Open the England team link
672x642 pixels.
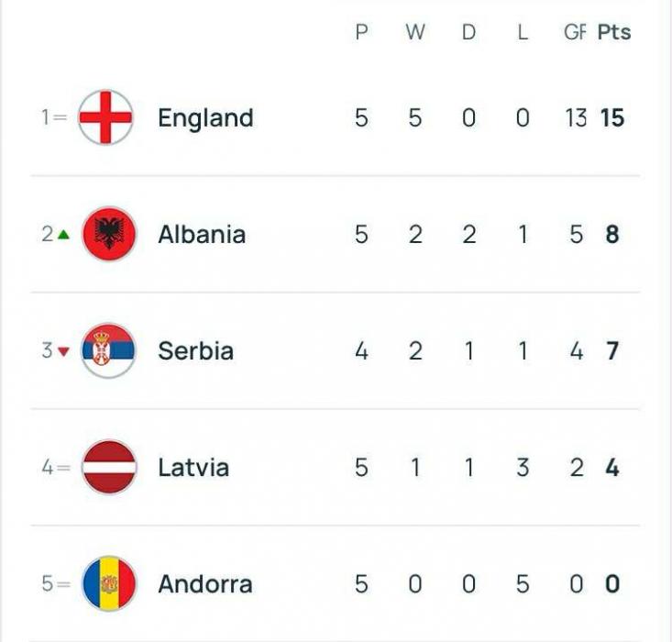pos(205,118)
